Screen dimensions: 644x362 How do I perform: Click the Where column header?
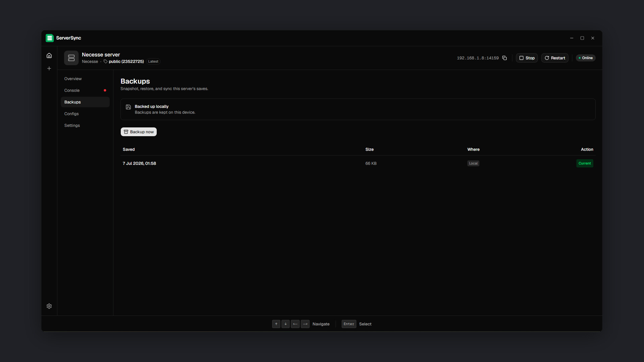pyautogui.click(x=473, y=149)
